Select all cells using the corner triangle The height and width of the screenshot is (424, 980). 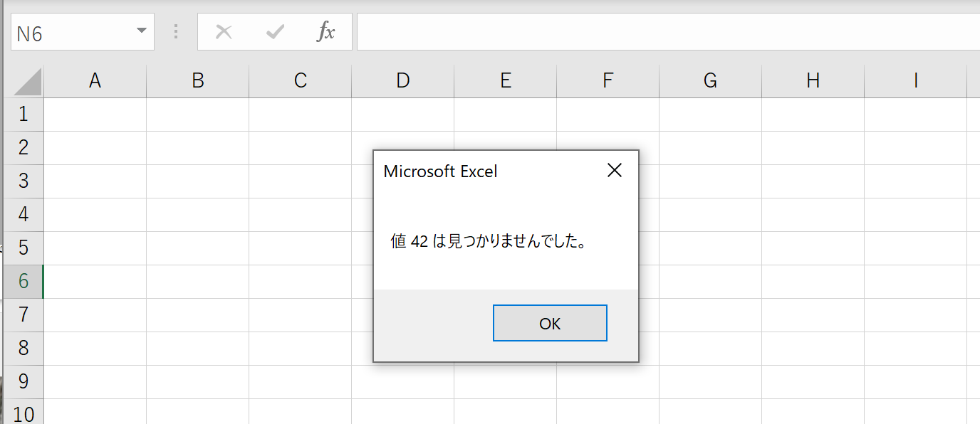28,83
